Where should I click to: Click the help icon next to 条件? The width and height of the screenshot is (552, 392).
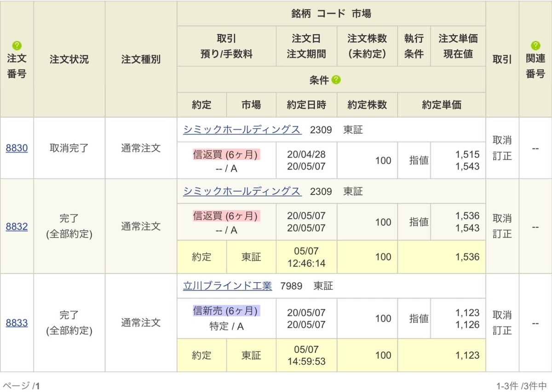click(336, 80)
